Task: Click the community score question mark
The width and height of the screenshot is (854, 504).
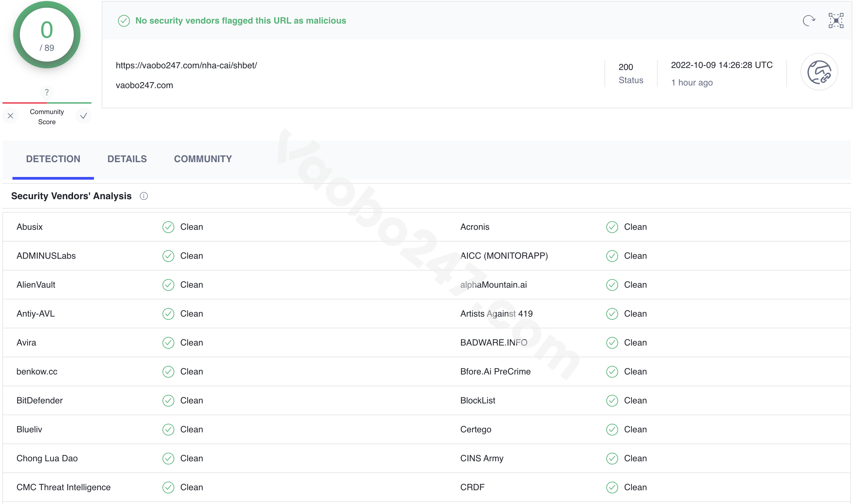Action: point(47,92)
